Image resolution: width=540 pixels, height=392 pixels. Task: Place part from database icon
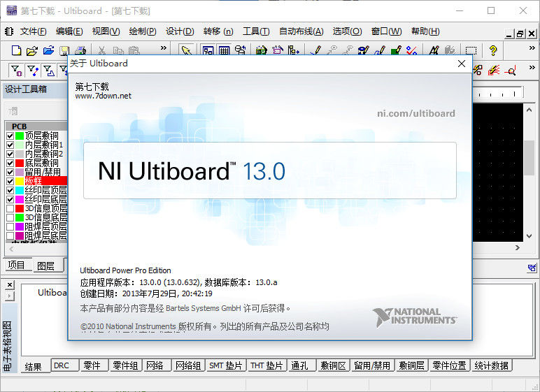click(x=294, y=50)
